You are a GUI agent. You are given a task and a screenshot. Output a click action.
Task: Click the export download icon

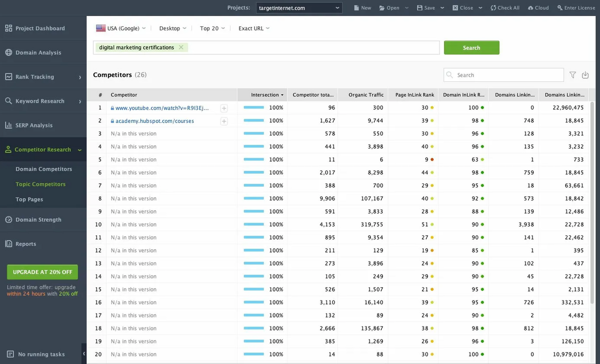pos(585,75)
